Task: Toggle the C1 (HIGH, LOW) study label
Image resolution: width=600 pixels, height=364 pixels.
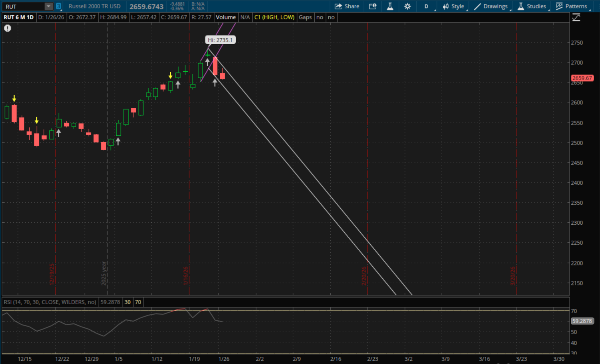Action: [274, 17]
